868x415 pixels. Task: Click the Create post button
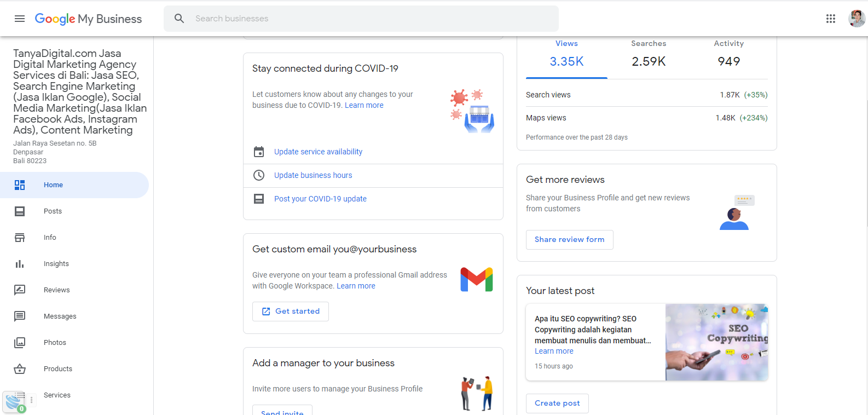[557, 404]
